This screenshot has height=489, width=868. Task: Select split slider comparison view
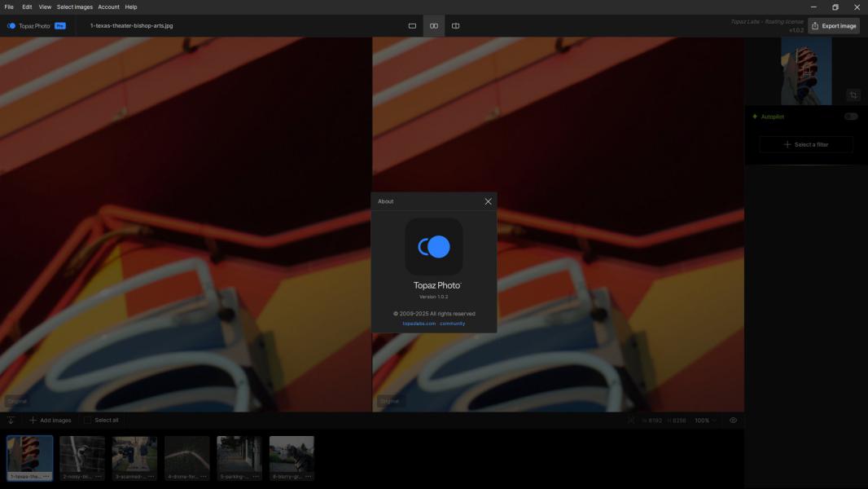(455, 26)
